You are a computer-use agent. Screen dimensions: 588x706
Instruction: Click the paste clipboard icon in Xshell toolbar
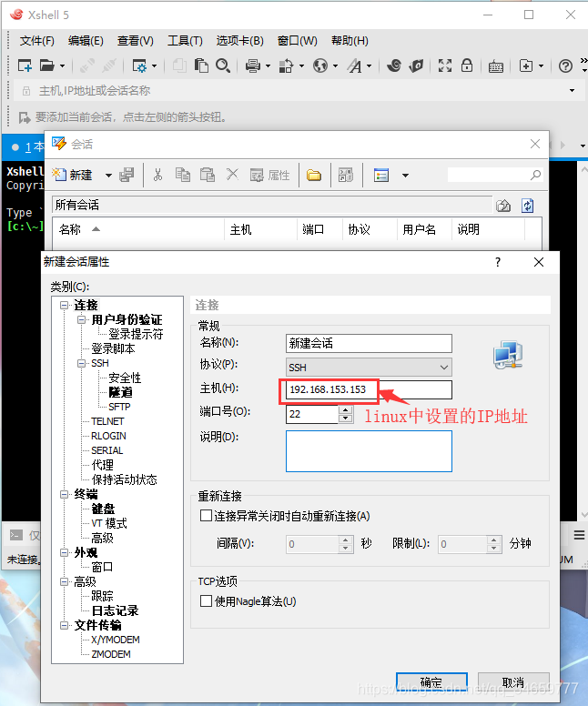tap(201, 66)
